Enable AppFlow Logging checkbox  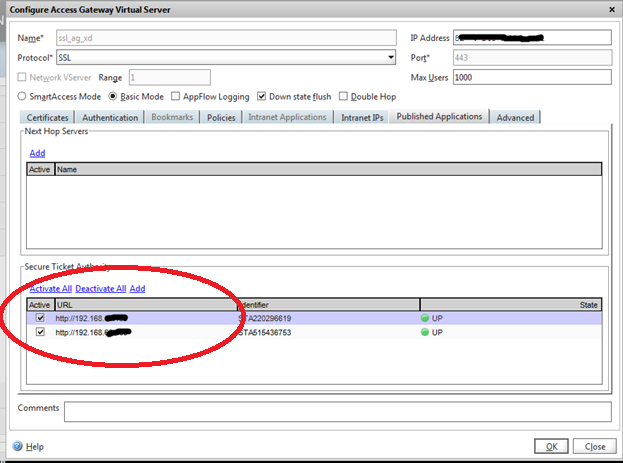click(x=175, y=96)
